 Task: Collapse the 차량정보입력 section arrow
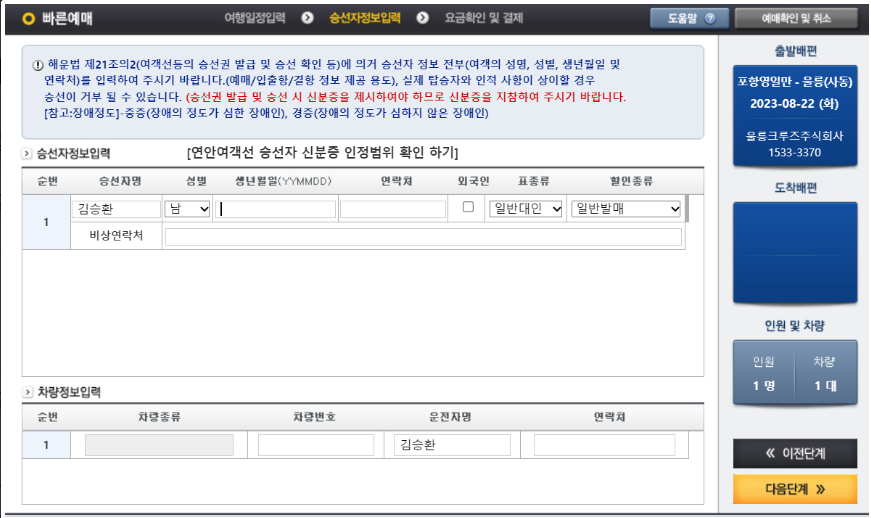pos(27,392)
